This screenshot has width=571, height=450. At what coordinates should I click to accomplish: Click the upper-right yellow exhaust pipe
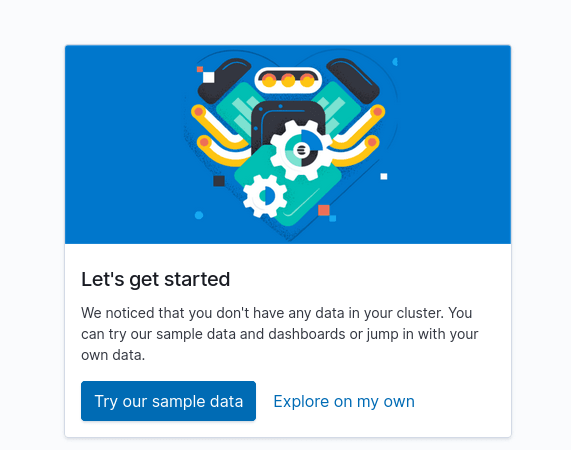point(361,125)
